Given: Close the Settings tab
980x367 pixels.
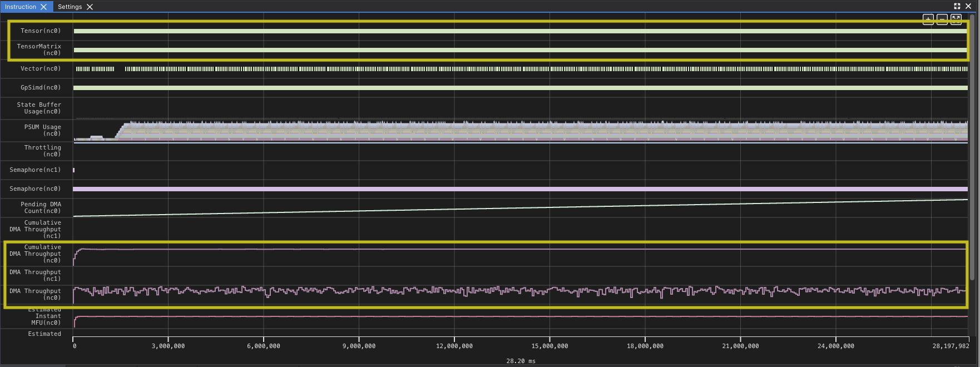Looking at the screenshot, I should [x=90, y=7].
